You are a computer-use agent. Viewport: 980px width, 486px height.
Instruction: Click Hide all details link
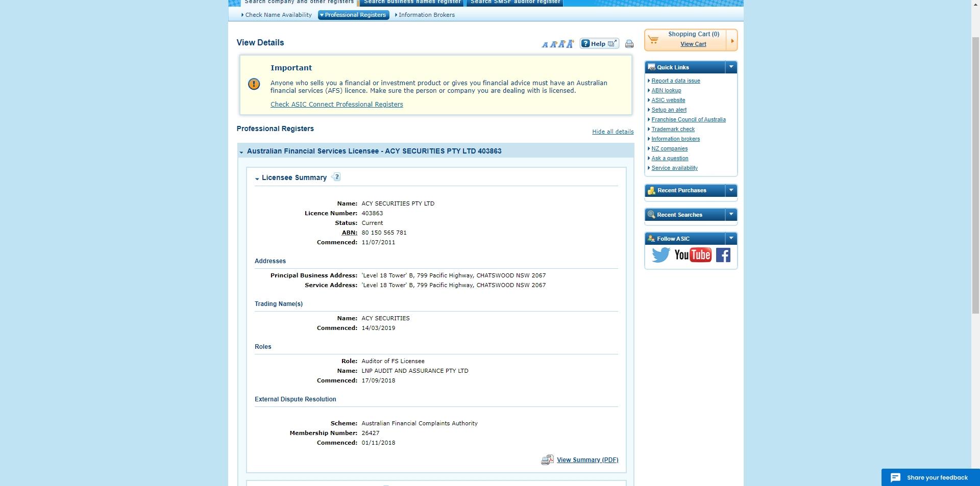pos(612,132)
